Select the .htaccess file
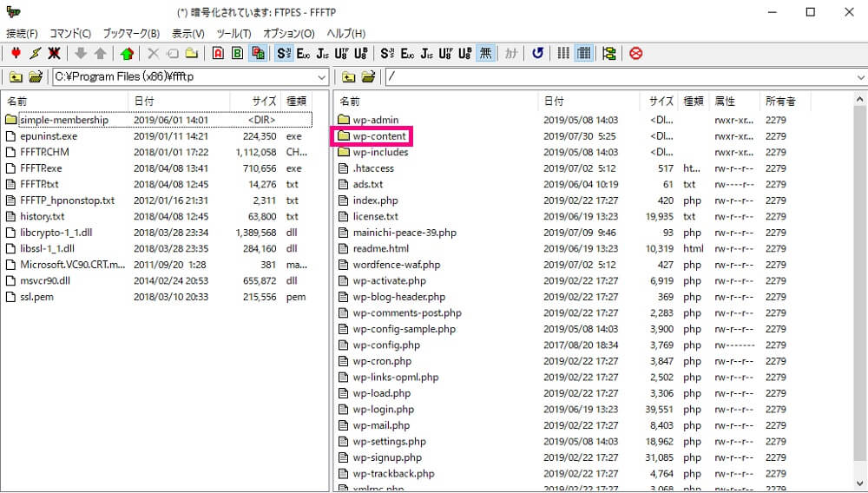The image size is (868, 493). pyautogui.click(x=373, y=168)
